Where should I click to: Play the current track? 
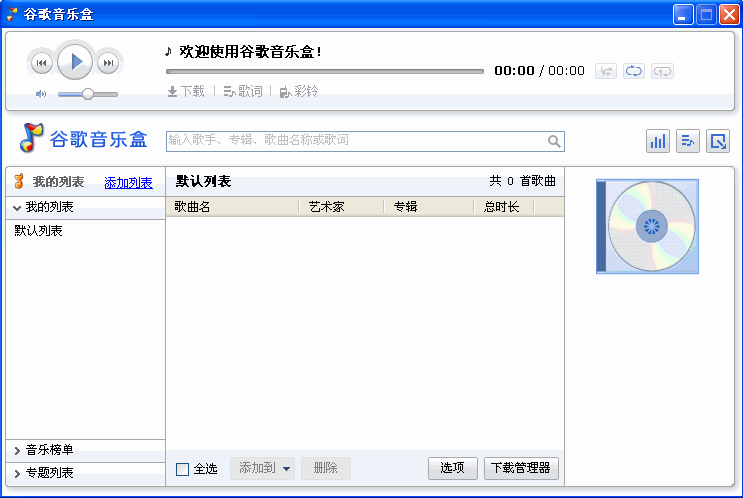[75, 62]
